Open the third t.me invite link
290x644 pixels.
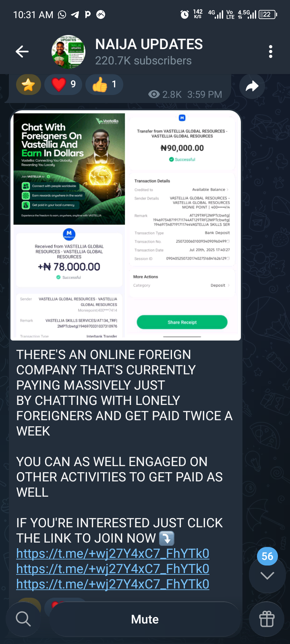pyautogui.click(x=113, y=584)
